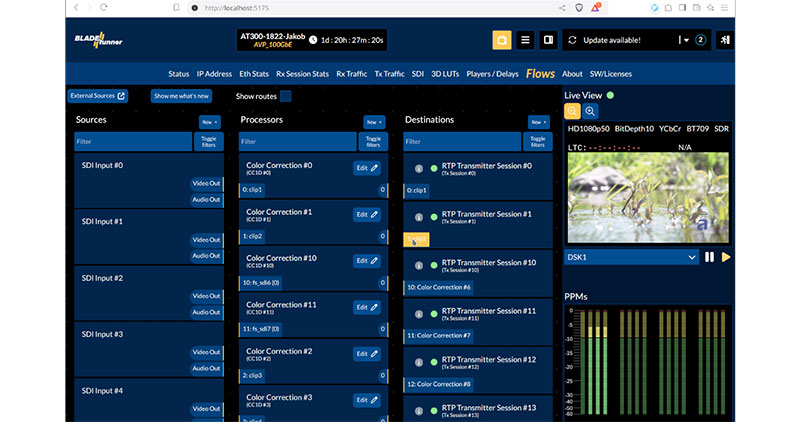Click the zoom out magnifier in Live View
Image resolution: width=800 pixels, height=422 pixels.
tap(573, 112)
